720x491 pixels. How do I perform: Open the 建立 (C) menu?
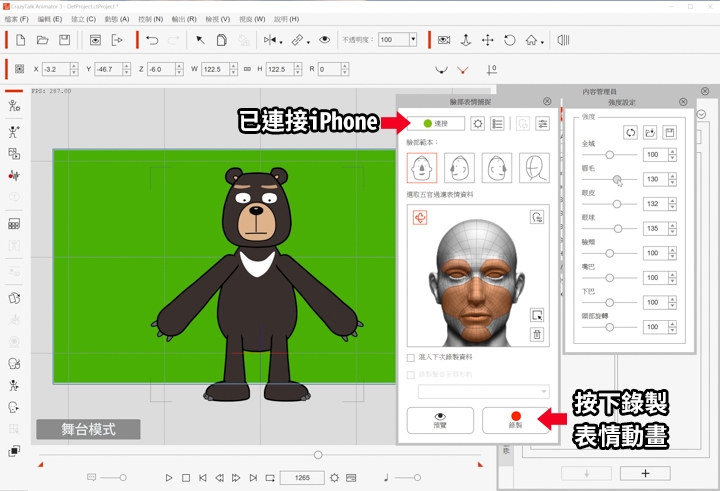click(x=84, y=19)
